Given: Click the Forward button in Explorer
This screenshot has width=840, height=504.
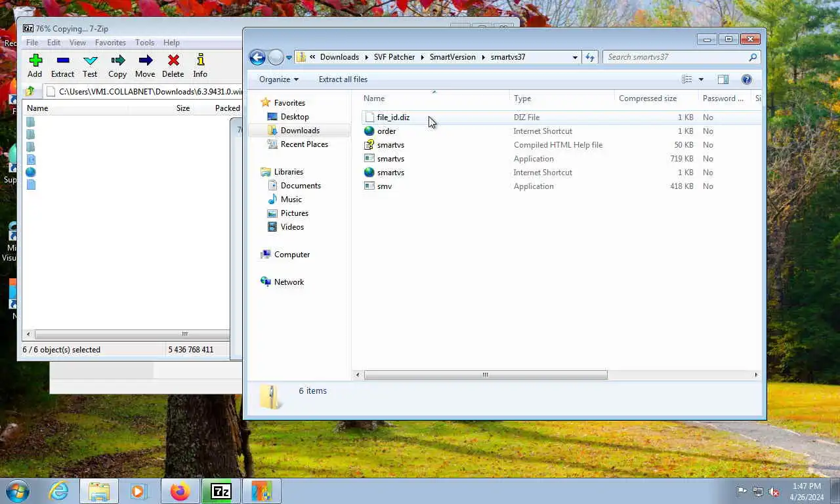Looking at the screenshot, I should coord(276,57).
